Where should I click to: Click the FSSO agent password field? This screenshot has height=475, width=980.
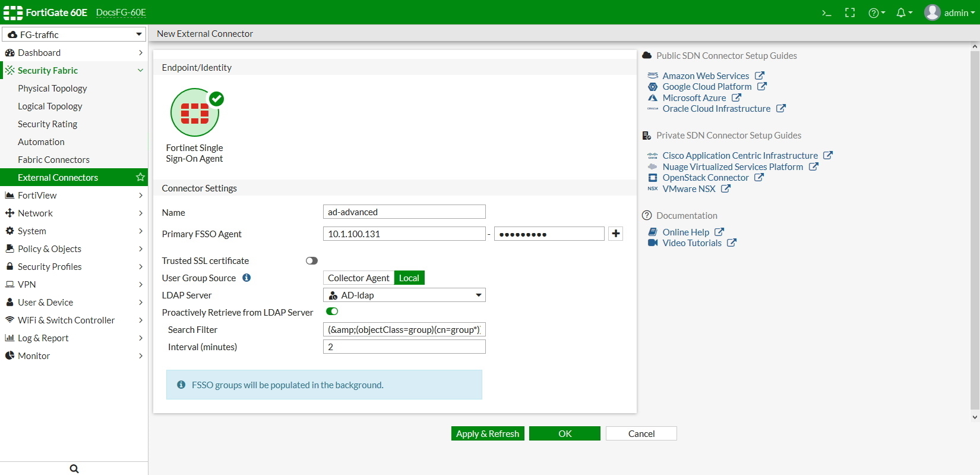click(x=549, y=234)
